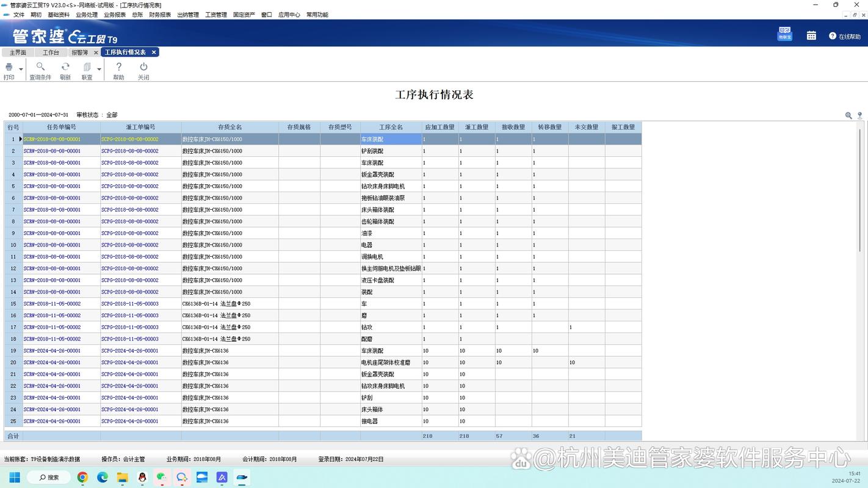Image resolution: width=868 pixels, height=488 pixels.
Task: Open the calendar icon in the blue header
Action: click(x=811, y=35)
